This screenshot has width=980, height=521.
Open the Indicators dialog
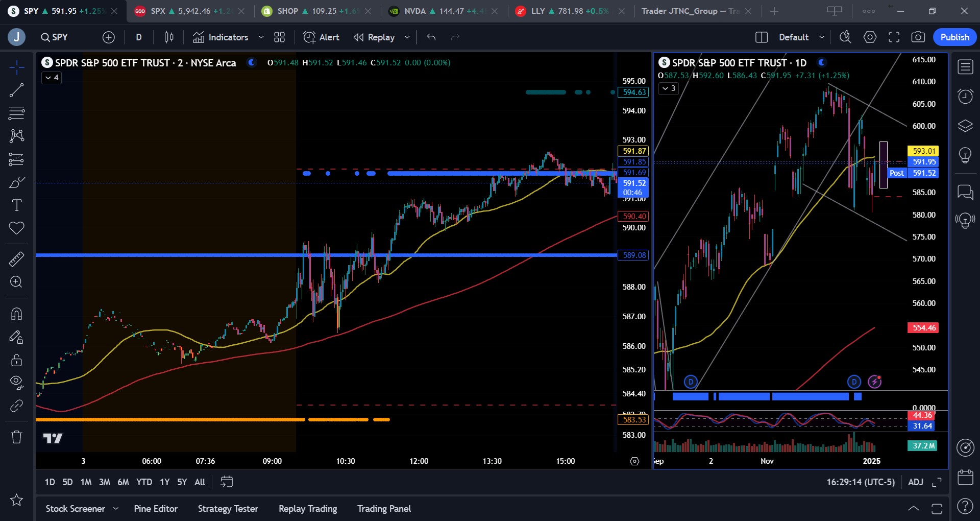[220, 37]
